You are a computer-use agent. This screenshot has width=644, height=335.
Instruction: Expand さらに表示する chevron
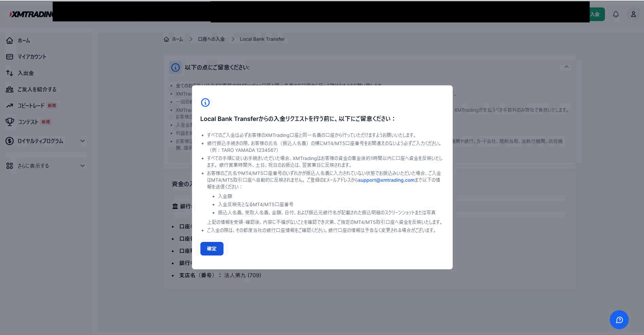point(83,166)
